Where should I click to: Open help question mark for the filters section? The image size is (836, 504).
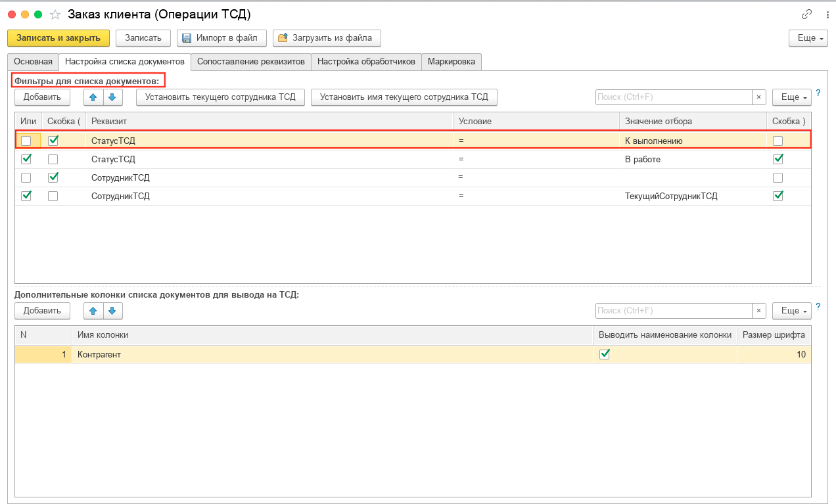coord(818,93)
